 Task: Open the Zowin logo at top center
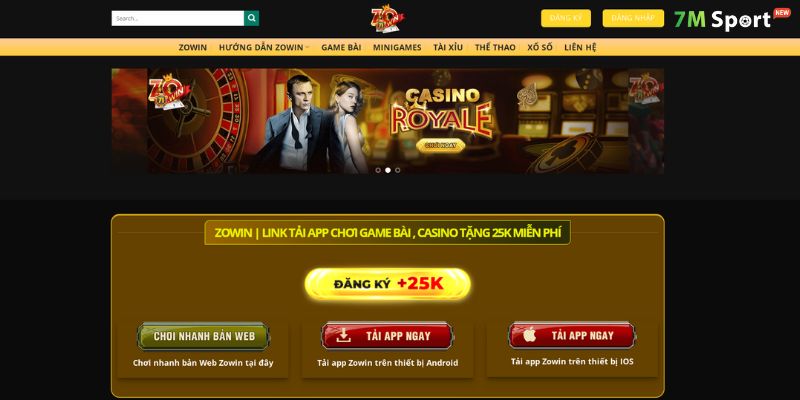(388, 19)
